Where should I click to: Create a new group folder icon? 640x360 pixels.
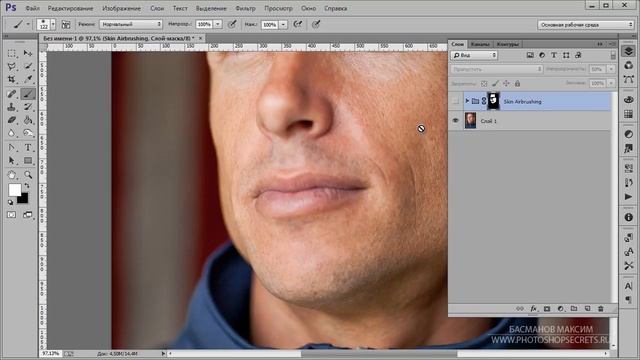tap(574, 309)
